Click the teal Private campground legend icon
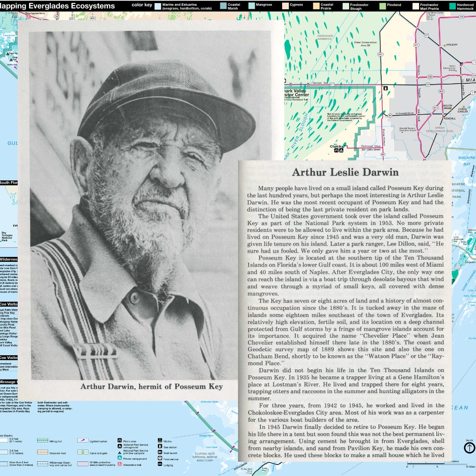Screen dimensions: 476x476 (119, 457)
